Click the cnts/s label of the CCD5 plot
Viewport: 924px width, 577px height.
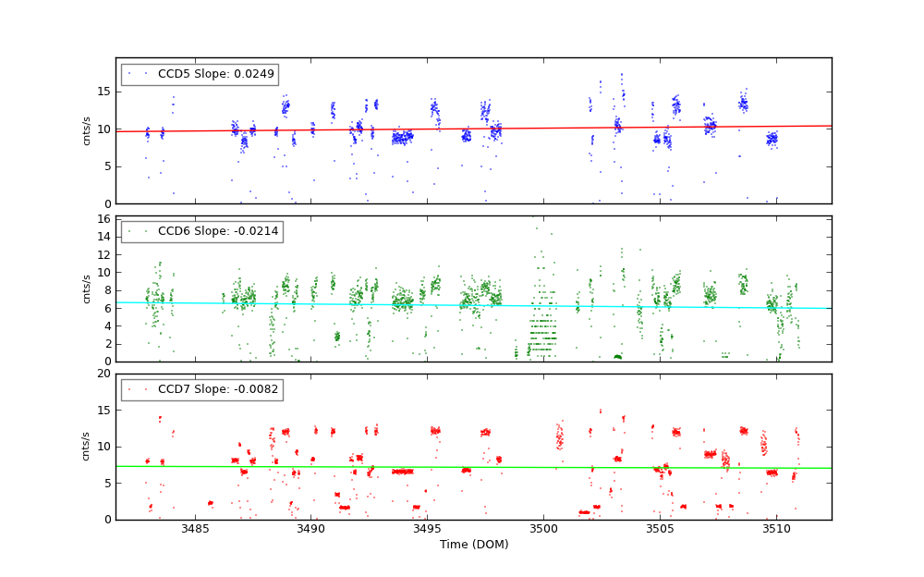tap(87, 130)
